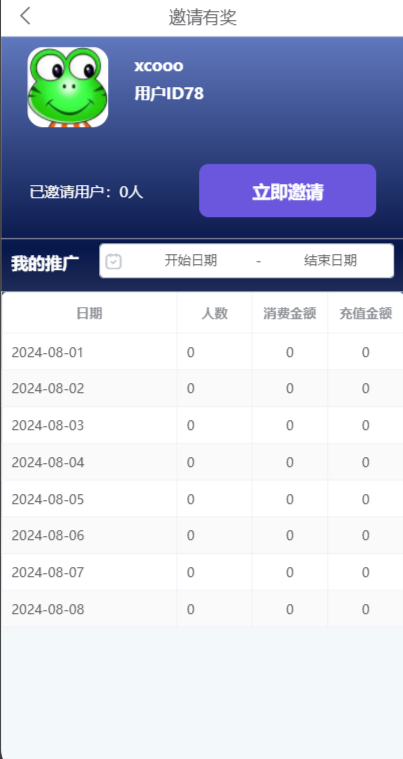Click the 用户ID78 label
The width and height of the screenshot is (403, 759).
pos(169,93)
